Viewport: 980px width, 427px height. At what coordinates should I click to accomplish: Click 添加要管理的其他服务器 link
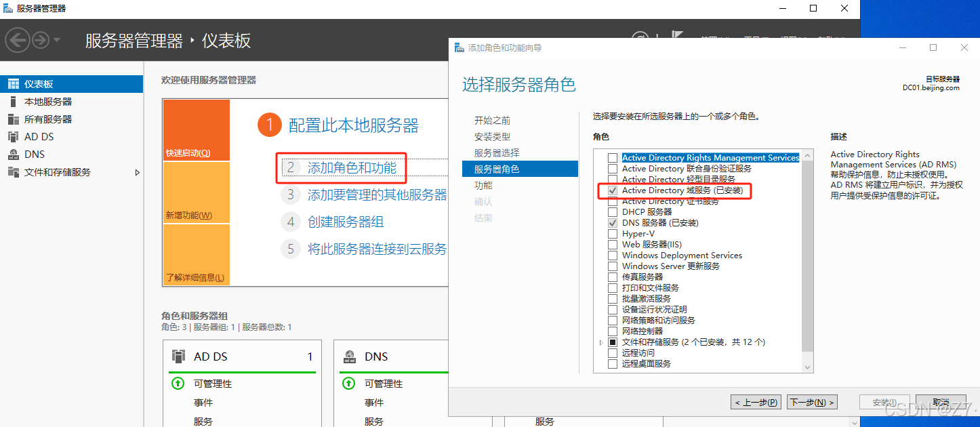(377, 195)
